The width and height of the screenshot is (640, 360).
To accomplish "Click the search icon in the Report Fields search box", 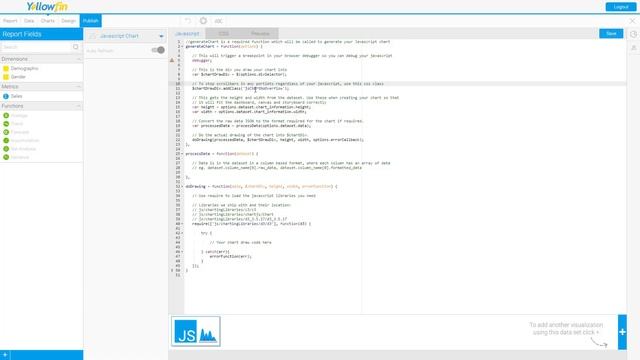I will 76,47.
